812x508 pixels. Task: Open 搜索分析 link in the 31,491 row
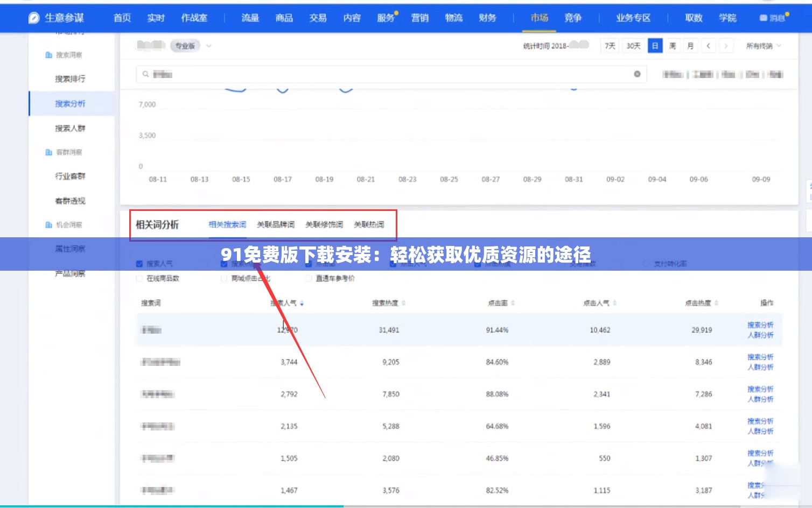(x=760, y=325)
